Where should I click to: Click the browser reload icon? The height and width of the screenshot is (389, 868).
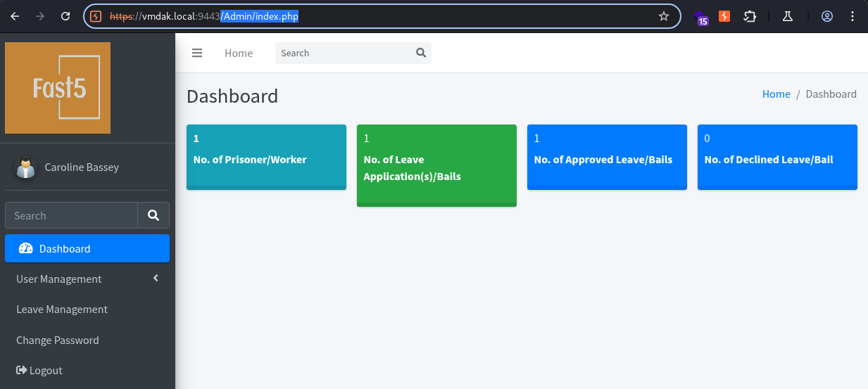[x=65, y=16]
